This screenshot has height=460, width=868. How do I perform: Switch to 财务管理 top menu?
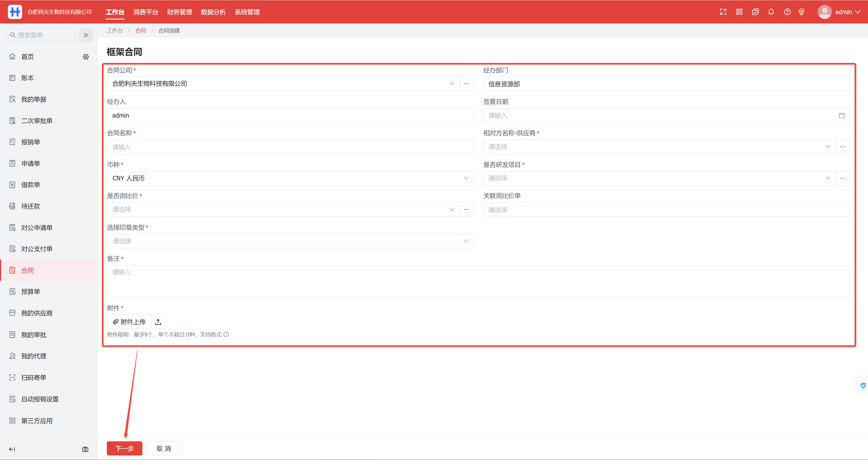179,12
